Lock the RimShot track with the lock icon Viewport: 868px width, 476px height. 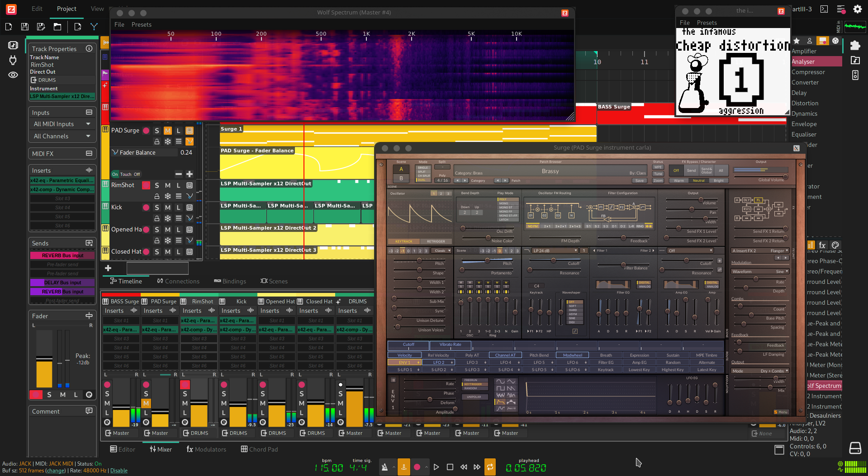[x=157, y=196]
